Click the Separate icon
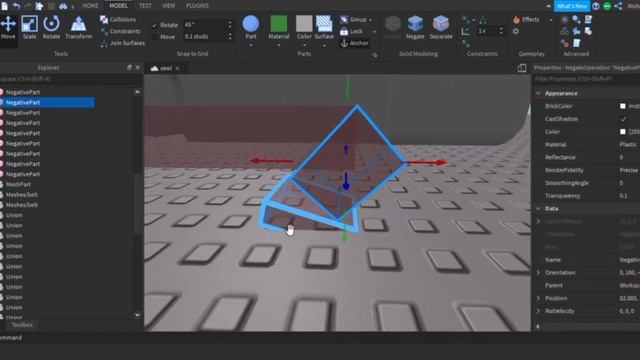The width and height of the screenshot is (640, 360). point(441,27)
